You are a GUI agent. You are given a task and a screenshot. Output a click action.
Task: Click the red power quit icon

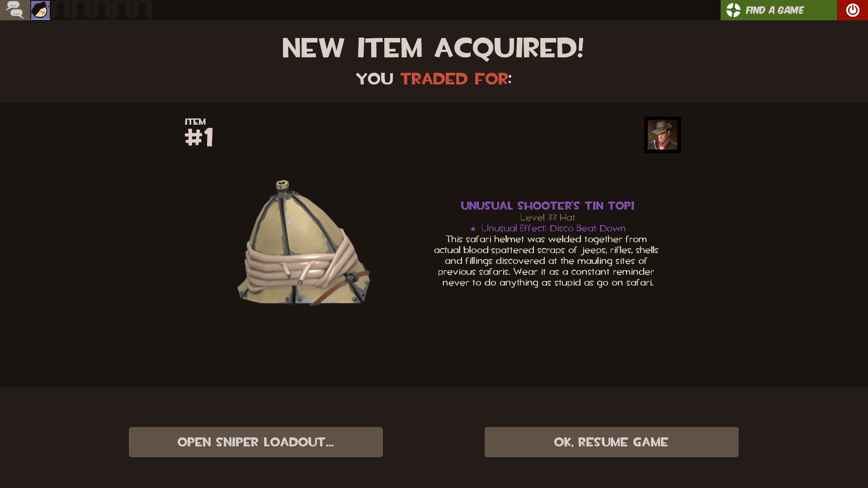coord(853,10)
